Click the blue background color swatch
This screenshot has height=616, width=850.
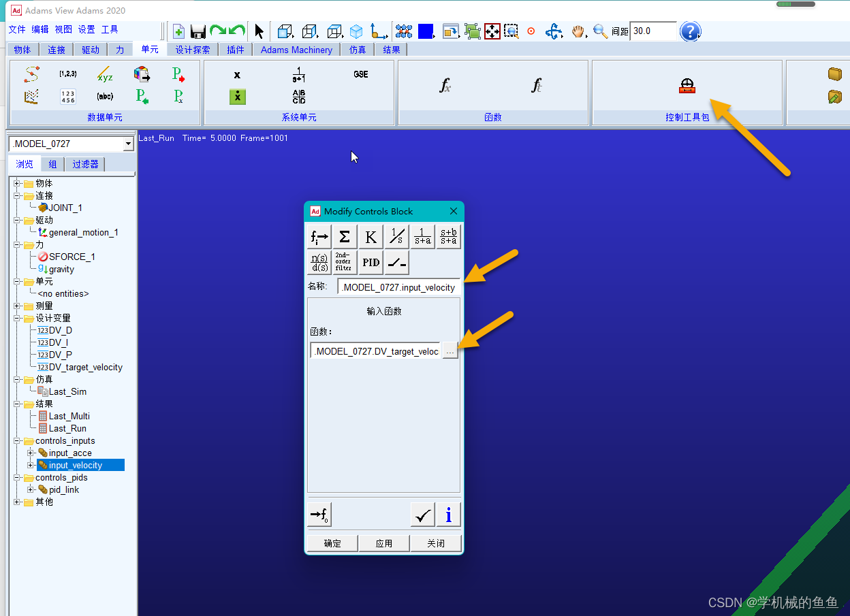pyautogui.click(x=426, y=31)
